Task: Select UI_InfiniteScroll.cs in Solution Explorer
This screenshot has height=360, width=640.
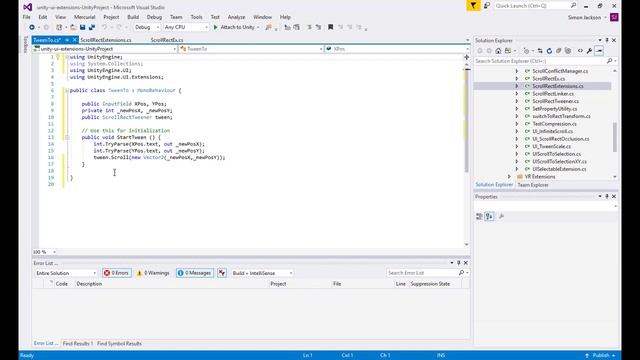Action: point(552,131)
